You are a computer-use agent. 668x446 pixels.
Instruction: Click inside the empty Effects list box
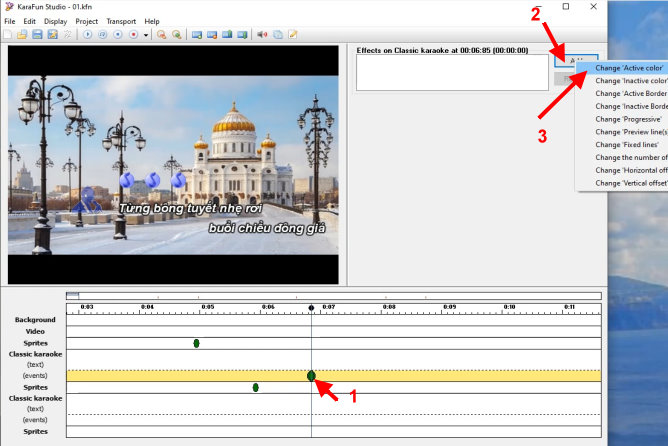(452, 73)
